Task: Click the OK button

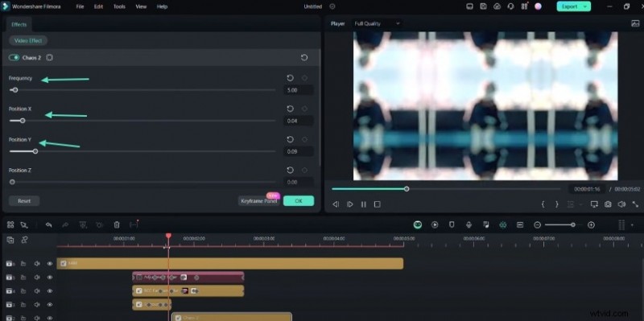Action: point(299,201)
